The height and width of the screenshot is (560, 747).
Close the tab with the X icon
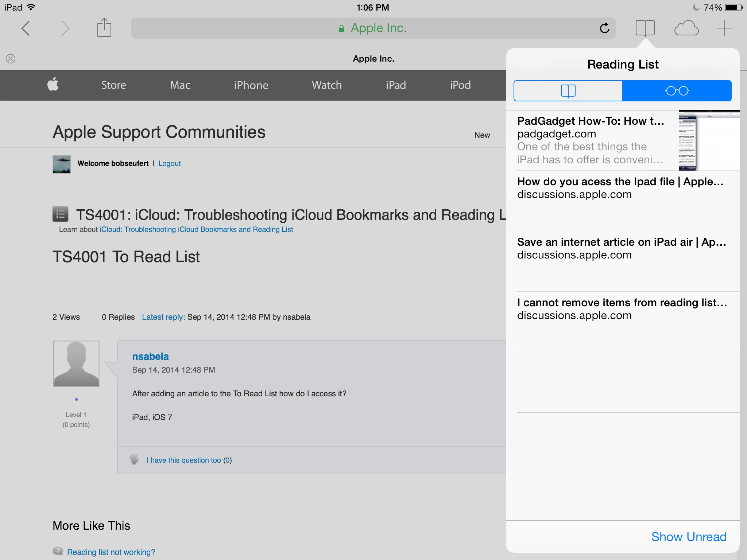click(x=11, y=59)
